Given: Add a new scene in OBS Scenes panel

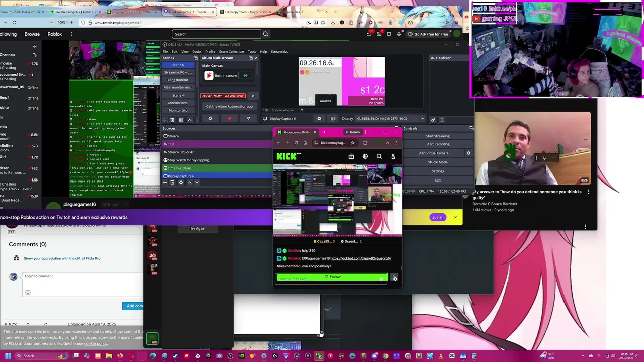Looking at the screenshot, I should tap(165, 120).
